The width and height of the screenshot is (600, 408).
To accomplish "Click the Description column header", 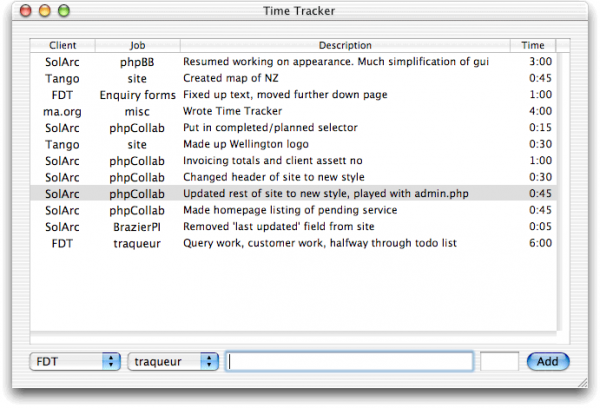I will click(x=345, y=45).
